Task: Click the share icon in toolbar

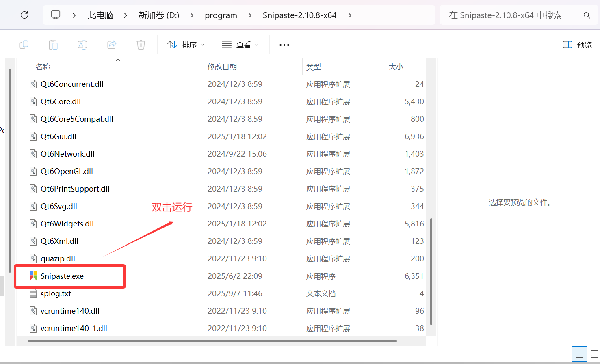Action: pyautogui.click(x=112, y=45)
